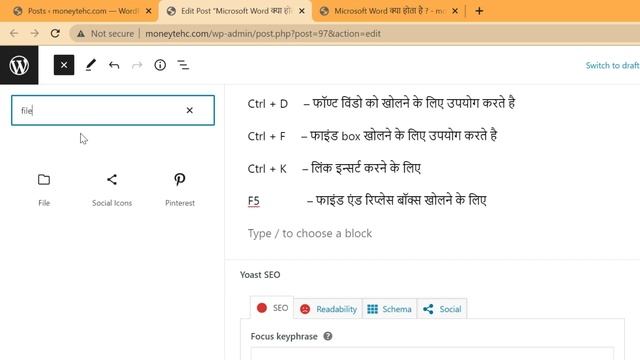Close the Edit Post browser tab

(302, 11)
